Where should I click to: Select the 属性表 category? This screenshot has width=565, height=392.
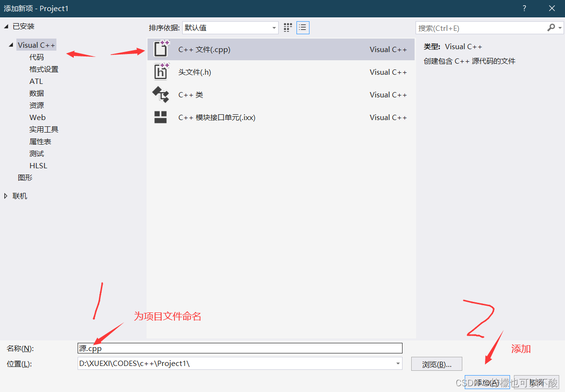coord(40,142)
